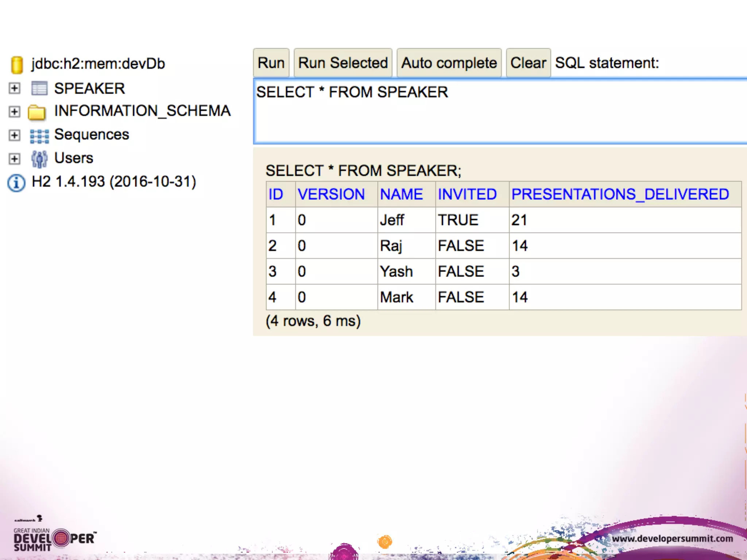Image resolution: width=747 pixels, height=560 pixels.
Task: Select the jdbc:h2:mem:devDb connection label
Action: click(x=98, y=64)
